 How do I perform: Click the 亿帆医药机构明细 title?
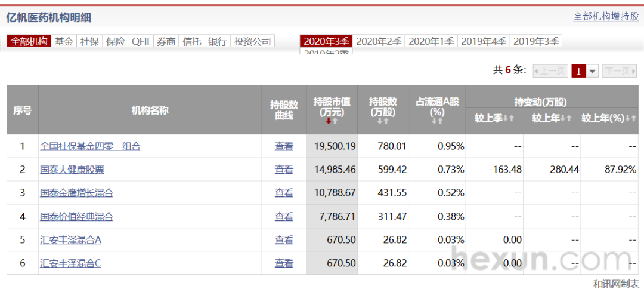(48, 17)
